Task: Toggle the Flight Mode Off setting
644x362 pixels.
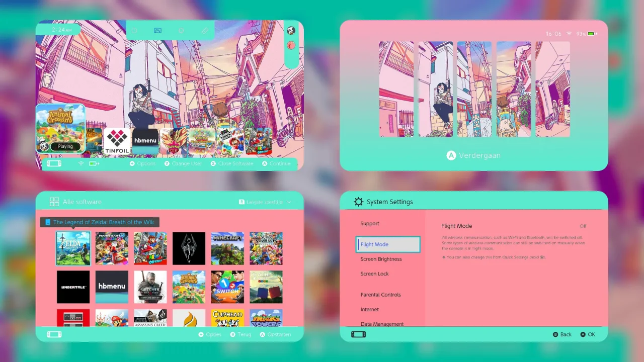Action: pyautogui.click(x=583, y=226)
